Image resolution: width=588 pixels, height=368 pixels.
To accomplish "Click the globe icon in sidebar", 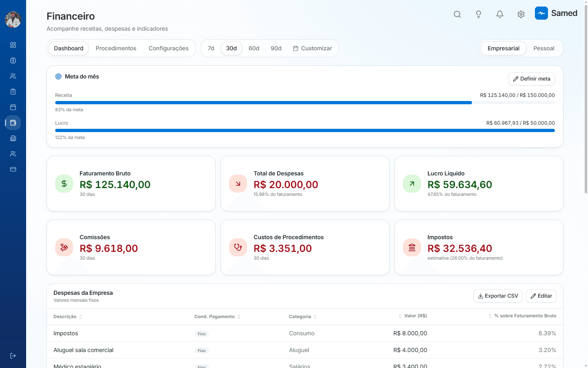I will click(x=13, y=61).
